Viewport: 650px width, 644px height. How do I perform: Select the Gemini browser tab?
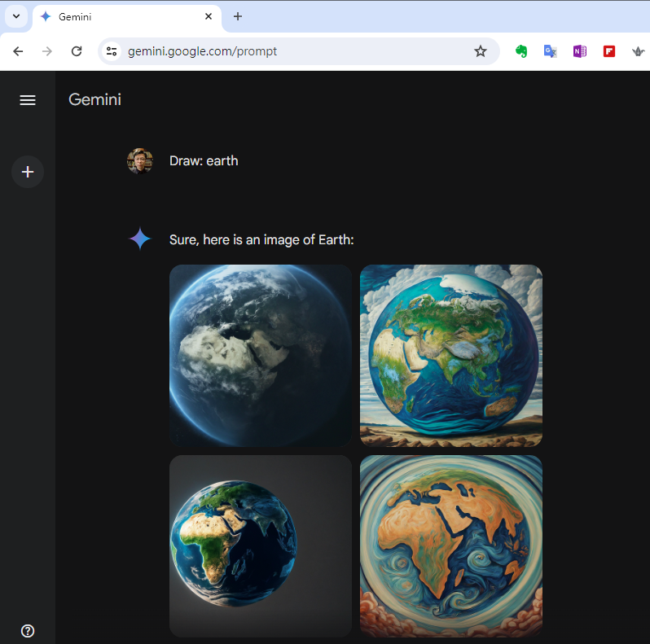pyautogui.click(x=126, y=17)
